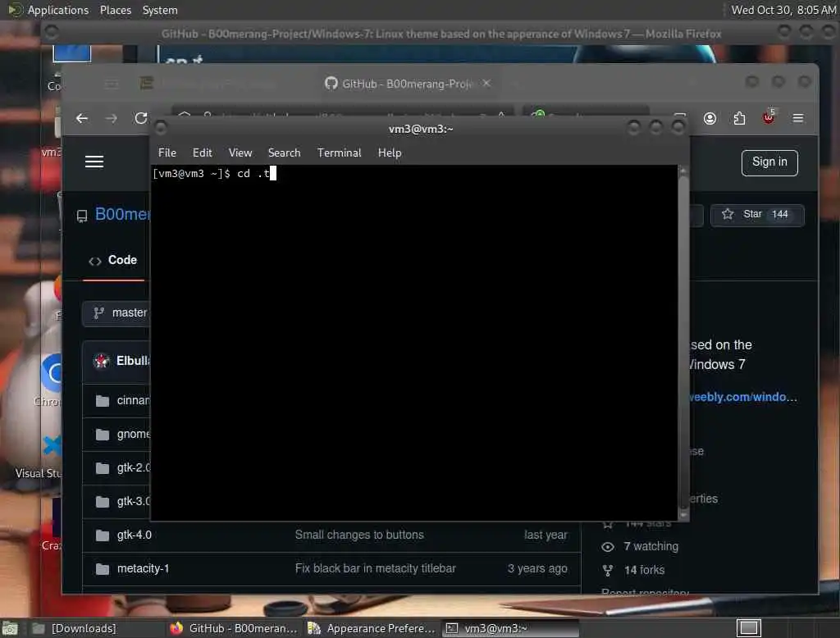Image resolution: width=840 pixels, height=638 pixels.
Task: Click the 'last year' timestamp for gtk-4.0
Action: (546, 535)
